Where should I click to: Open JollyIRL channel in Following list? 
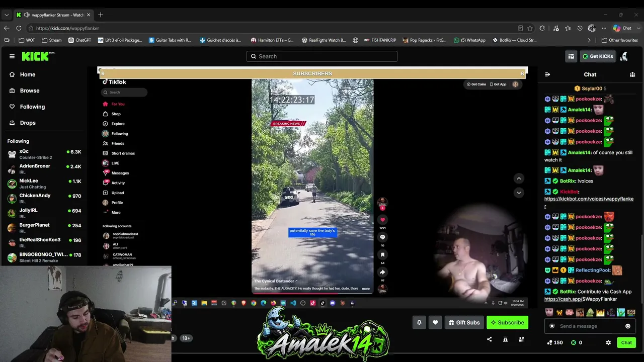pos(44,213)
